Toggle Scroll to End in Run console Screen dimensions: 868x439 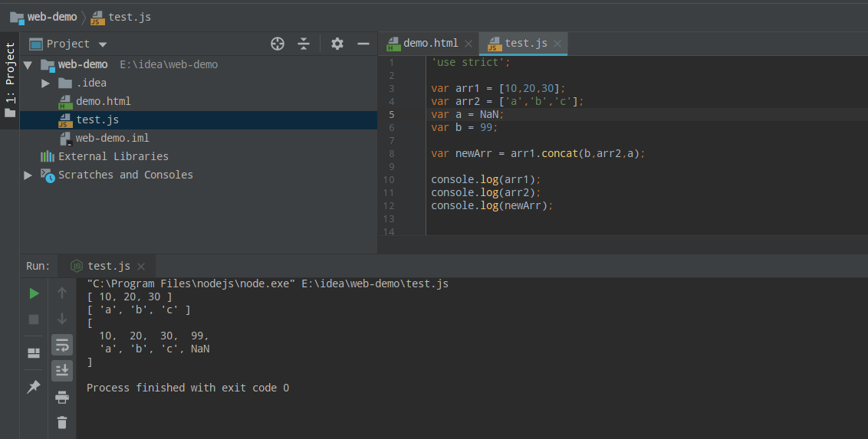tap(62, 371)
